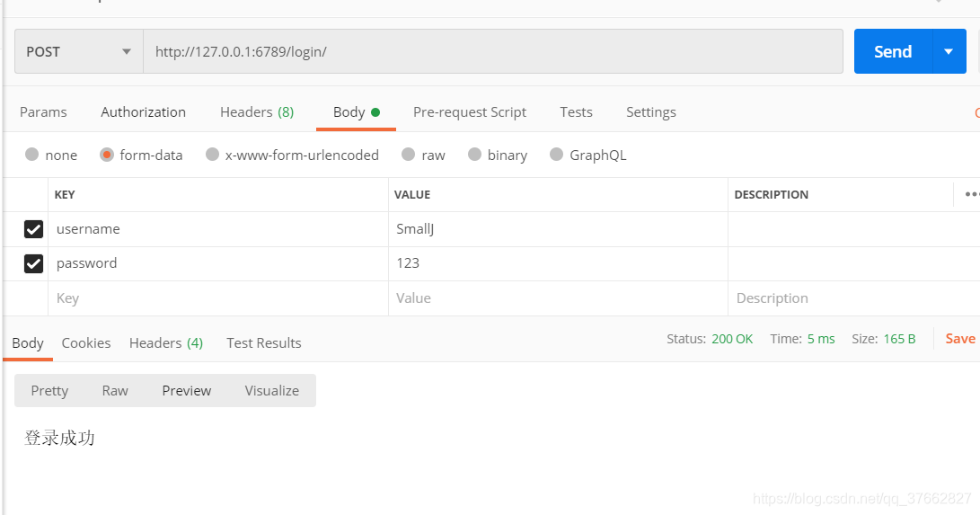Uncheck the password row checkbox
The image size is (980, 515).
34,263
